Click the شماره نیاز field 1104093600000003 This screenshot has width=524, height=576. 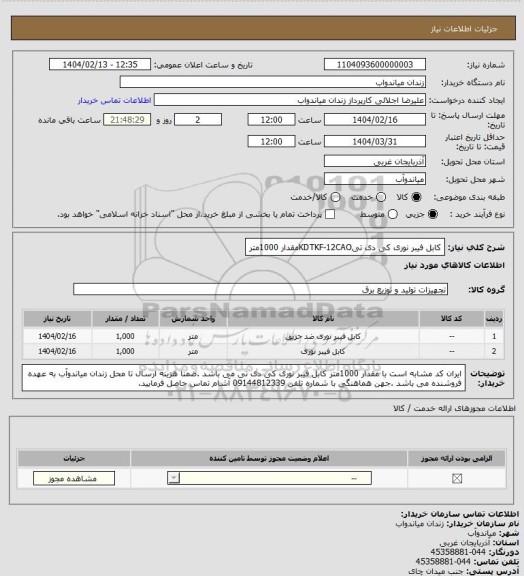[x=375, y=65]
